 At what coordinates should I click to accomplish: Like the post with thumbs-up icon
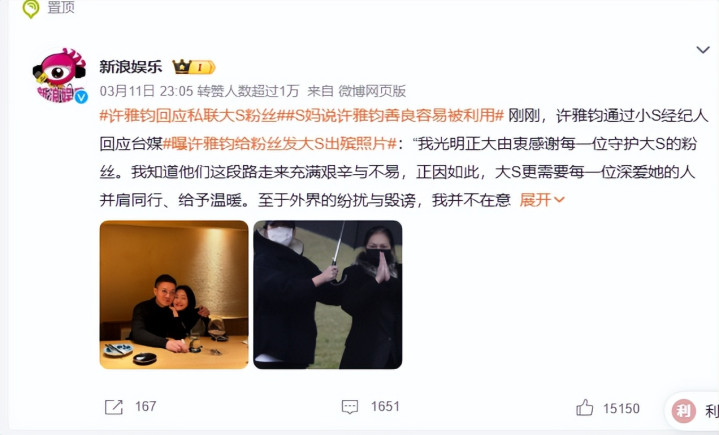tap(585, 407)
